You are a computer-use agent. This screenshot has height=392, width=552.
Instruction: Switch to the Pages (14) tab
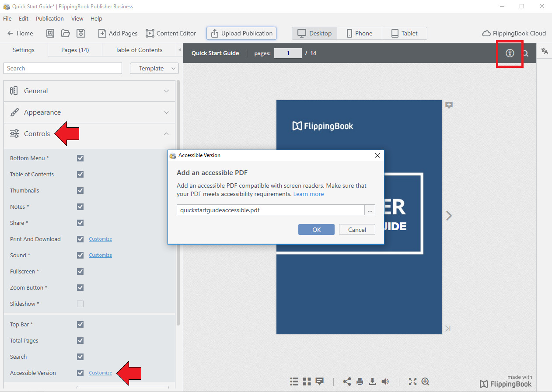coord(75,50)
